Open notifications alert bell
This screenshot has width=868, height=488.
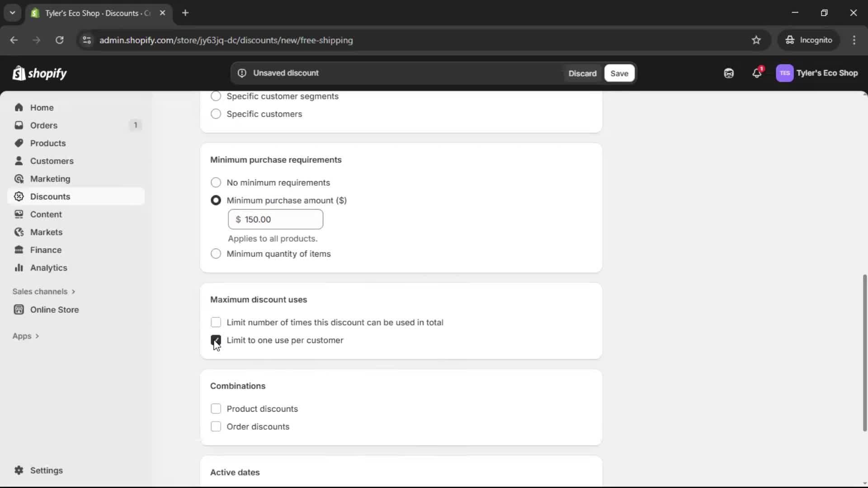(757, 73)
